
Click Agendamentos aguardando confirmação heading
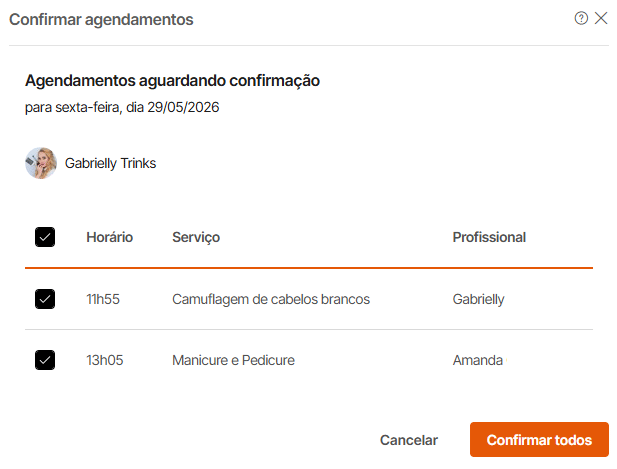tap(172, 81)
